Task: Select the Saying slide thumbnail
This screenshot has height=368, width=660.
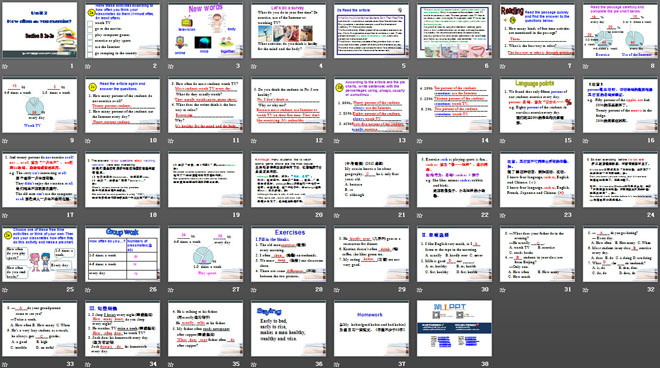Action: (288, 329)
